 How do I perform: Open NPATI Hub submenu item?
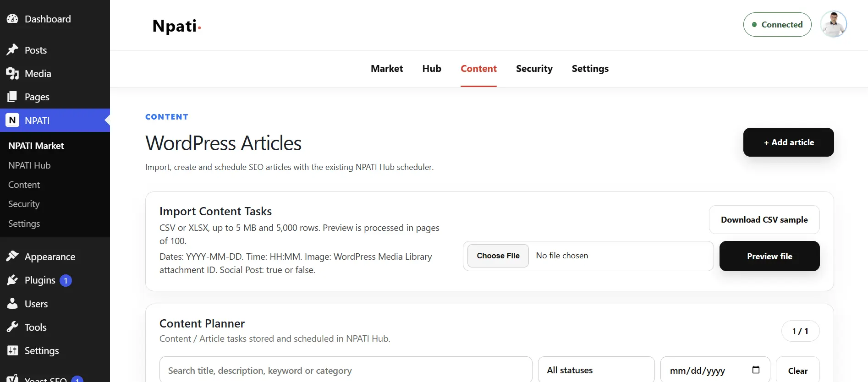tap(29, 165)
